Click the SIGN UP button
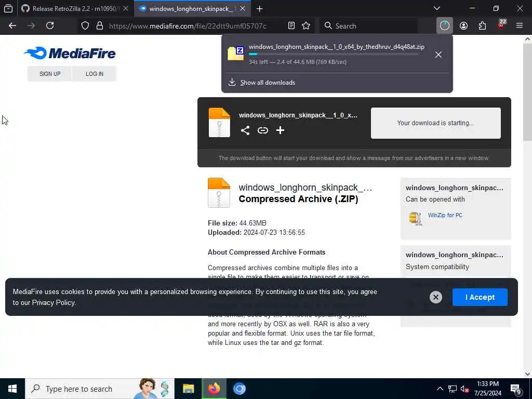 point(50,74)
